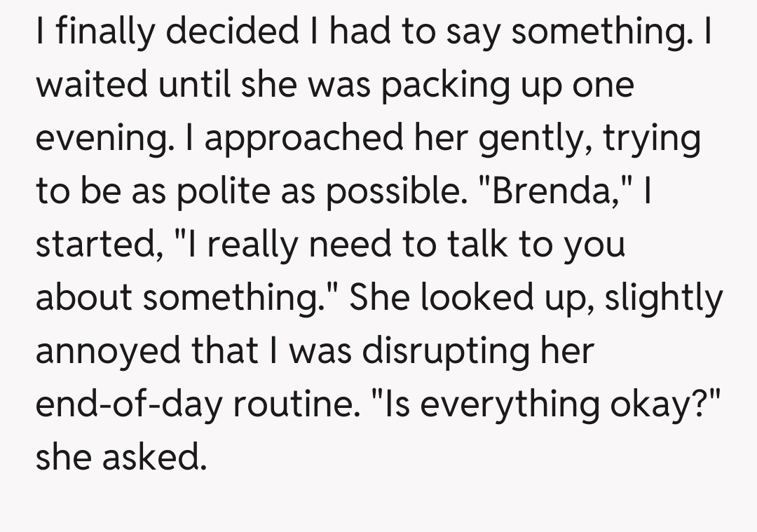The height and width of the screenshot is (532, 757).
Task: Place the cursor on the word "waited"
Action: 96,86
